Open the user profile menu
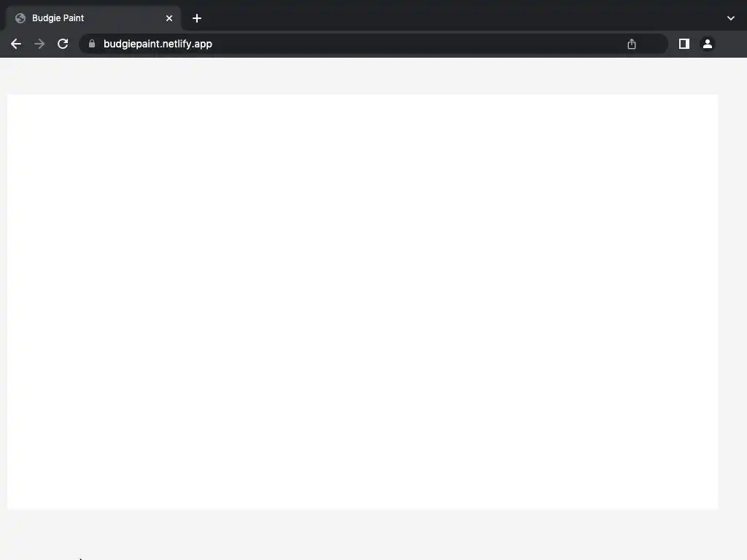The image size is (747, 560). (x=708, y=44)
